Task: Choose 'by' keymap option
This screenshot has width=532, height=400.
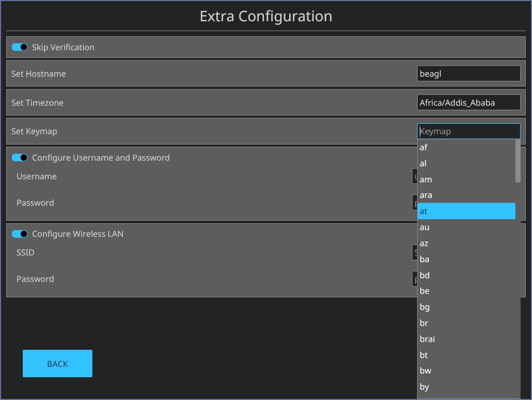Action: tap(466, 387)
